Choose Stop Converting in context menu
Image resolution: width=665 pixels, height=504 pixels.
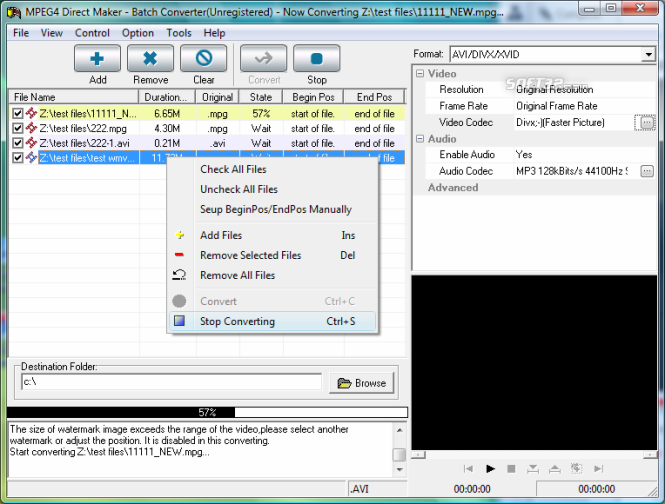272,321
